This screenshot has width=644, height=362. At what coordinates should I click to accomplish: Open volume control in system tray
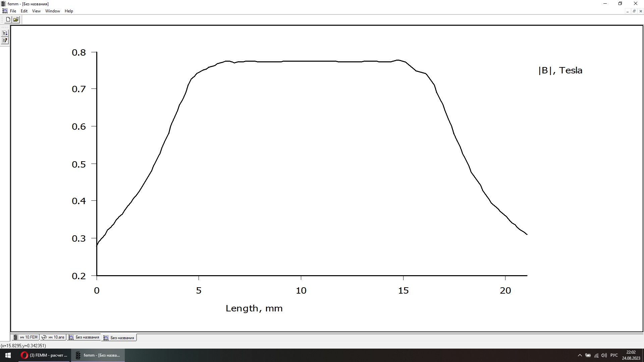(604, 355)
